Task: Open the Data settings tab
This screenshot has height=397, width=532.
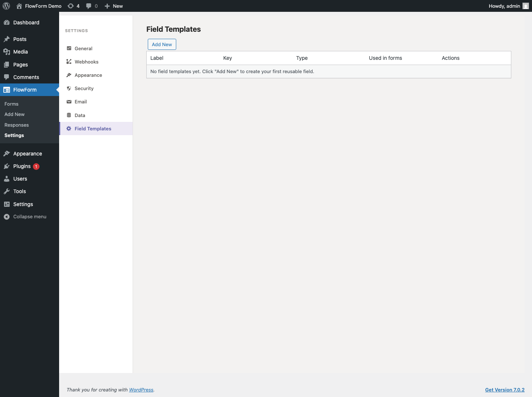Action: tap(96, 115)
